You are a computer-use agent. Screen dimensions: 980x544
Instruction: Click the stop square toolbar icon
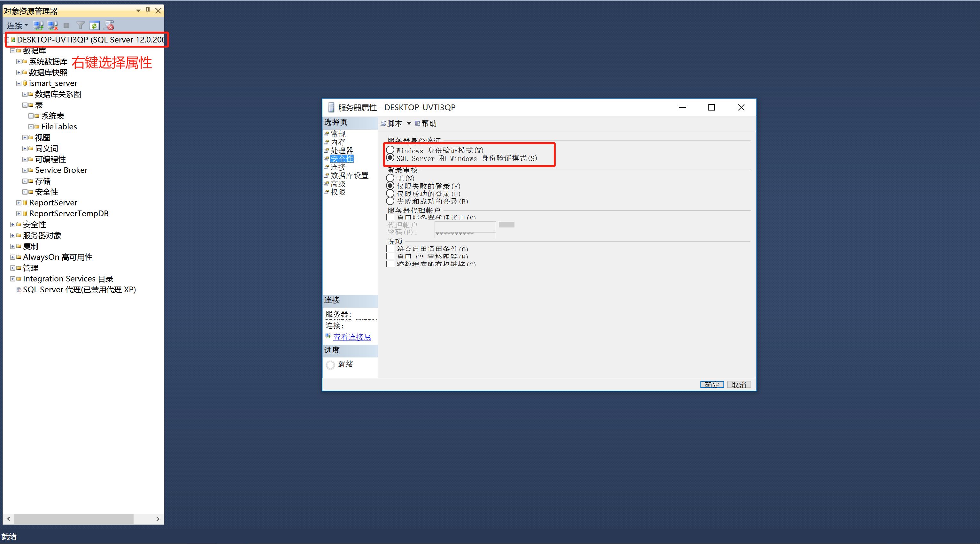coord(66,26)
